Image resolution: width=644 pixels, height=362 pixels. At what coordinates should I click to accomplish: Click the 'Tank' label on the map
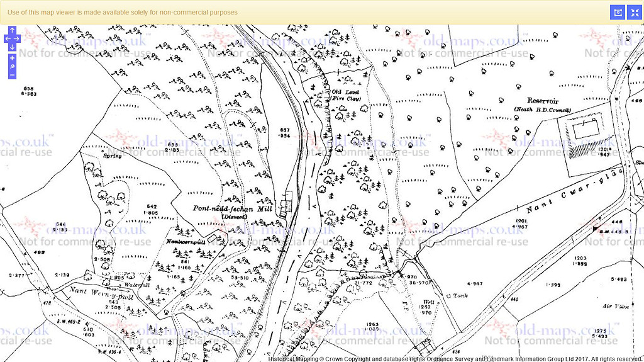click(x=460, y=295)
